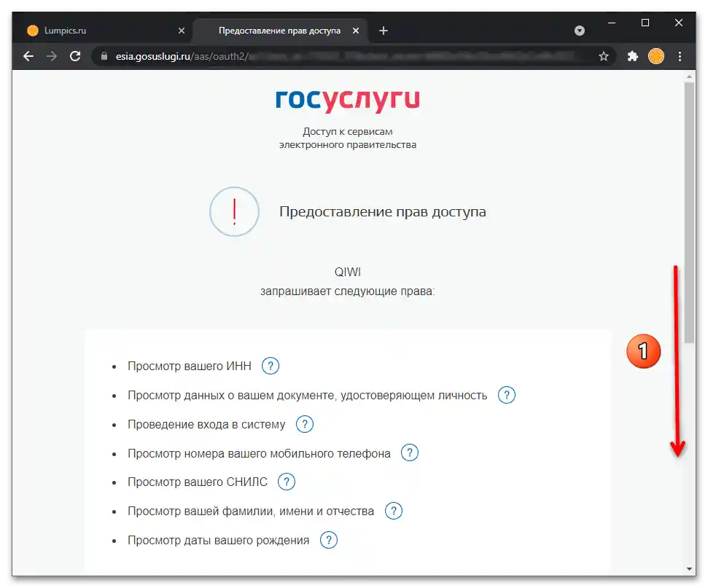Open the Chrome three-dot menu
Screen dimensions: 708x588
tap(680, 56)
